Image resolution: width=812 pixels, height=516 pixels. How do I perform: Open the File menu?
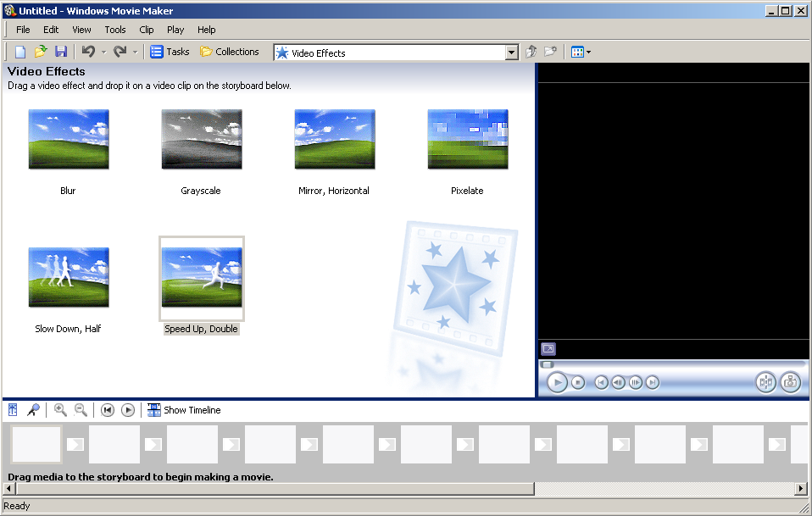[x=23, y=30]
